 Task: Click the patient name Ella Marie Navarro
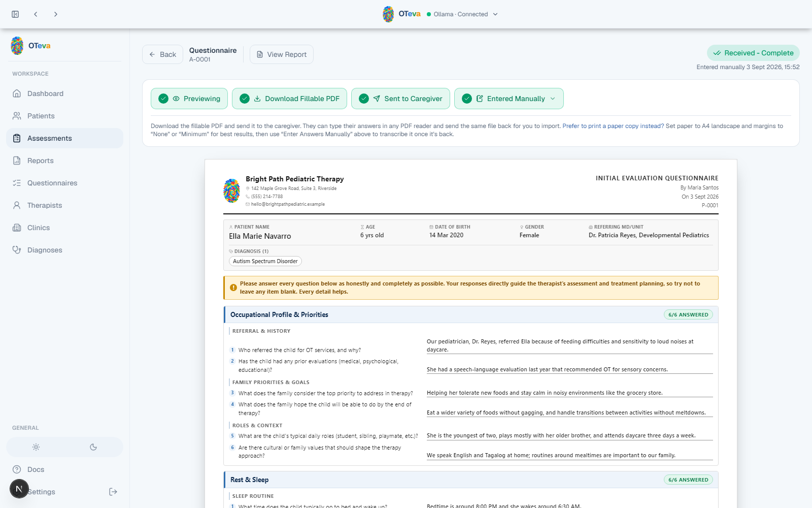tap(260, 236)
